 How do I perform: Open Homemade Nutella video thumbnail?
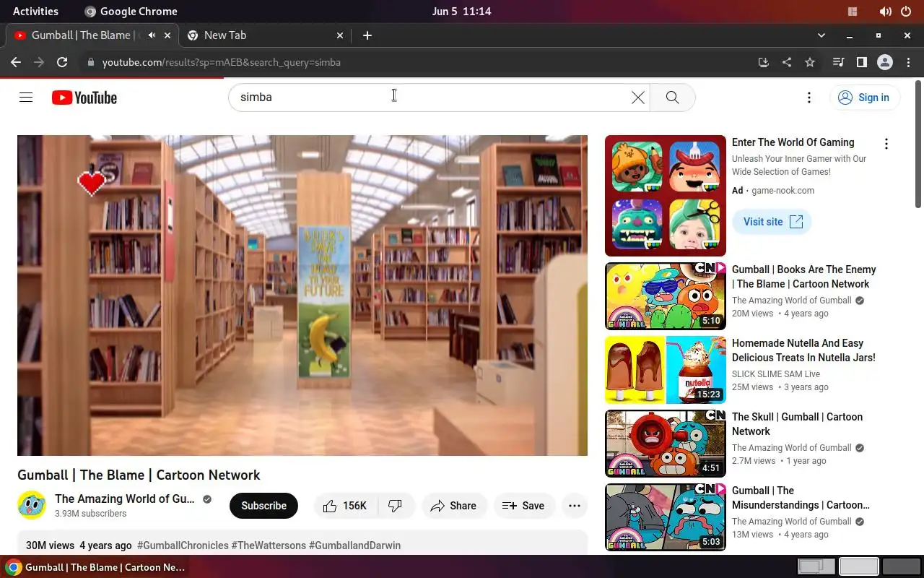coord(666,370)
